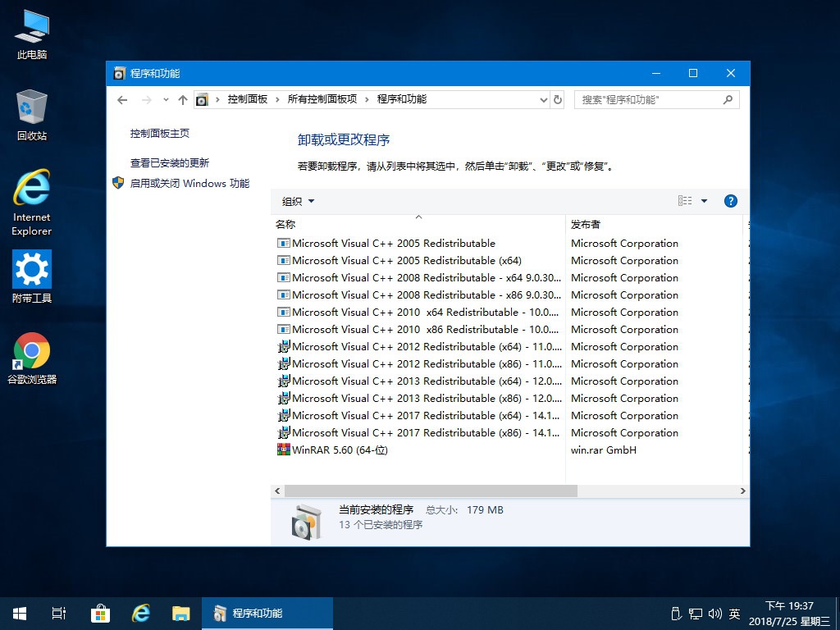This screenshot has height=630, width=840.
Task: Open the 附带工具 desktop icon
Action: pyautogui.click(x=32, y=277)
